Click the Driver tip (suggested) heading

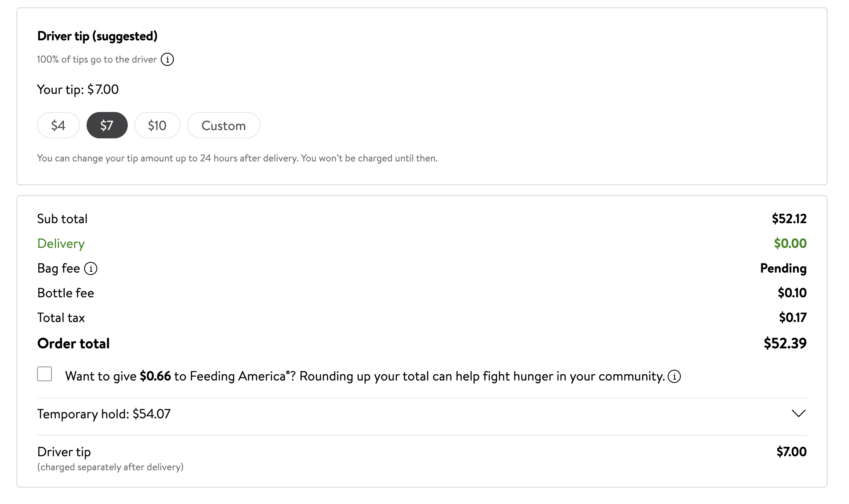click(x=97, y=36)
